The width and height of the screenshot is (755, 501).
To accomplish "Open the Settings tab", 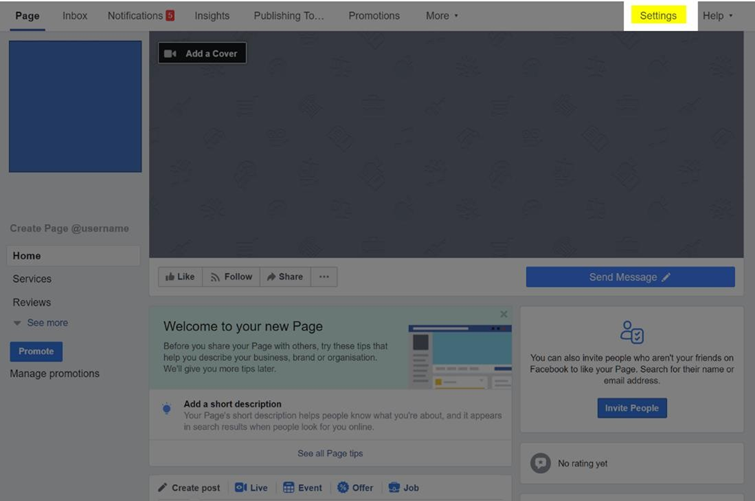I will pos(658,16).
